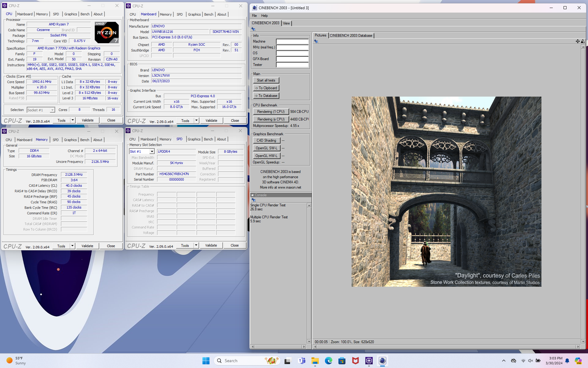
Task: Open the Windows Start menu
Action: (206, 361)
